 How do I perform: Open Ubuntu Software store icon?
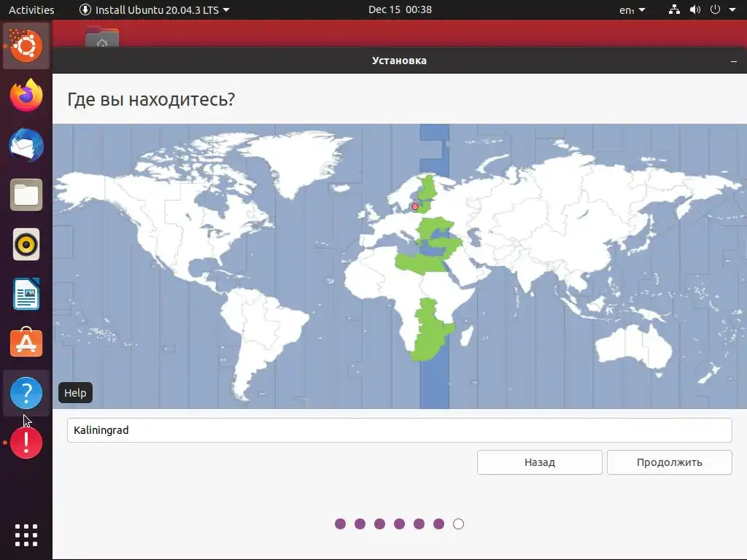point(26,343)
